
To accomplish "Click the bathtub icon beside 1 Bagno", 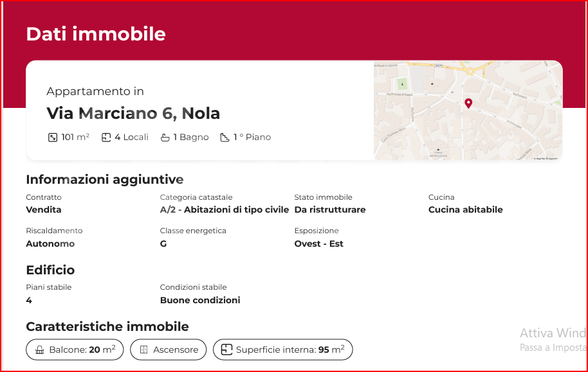I will click(165, 137).
